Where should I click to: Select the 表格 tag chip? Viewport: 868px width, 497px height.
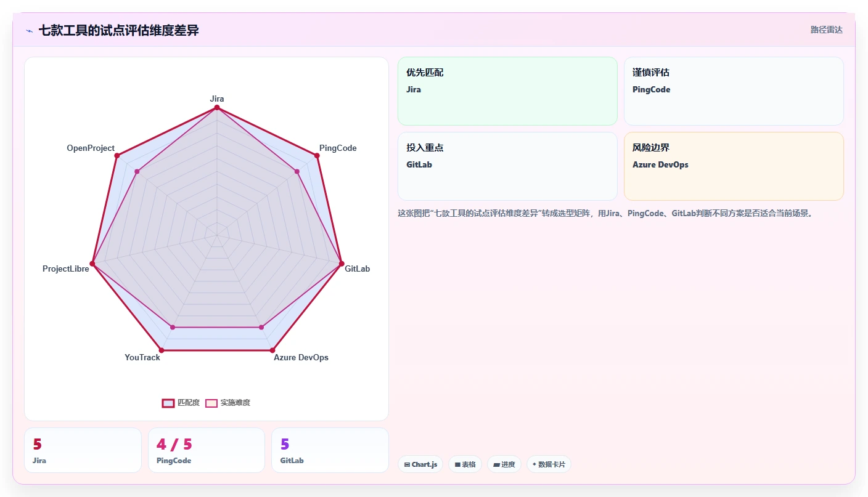coord(465,464)
